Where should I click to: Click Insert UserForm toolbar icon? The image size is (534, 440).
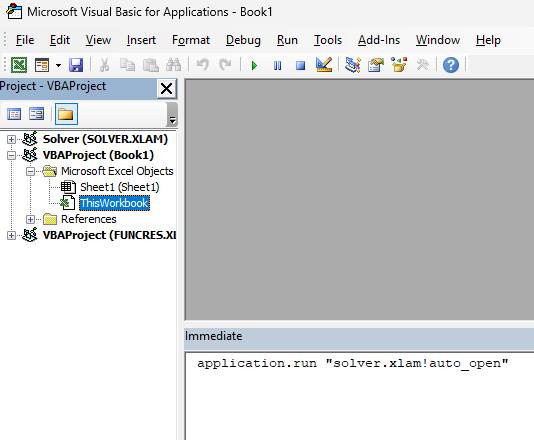coord(42,65)
